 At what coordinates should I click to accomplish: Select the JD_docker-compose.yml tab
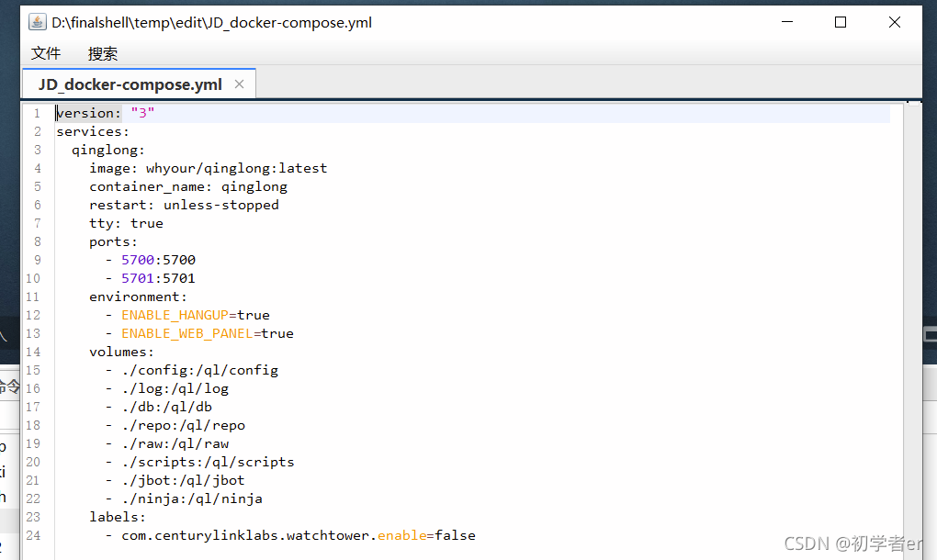coord(130,84)
